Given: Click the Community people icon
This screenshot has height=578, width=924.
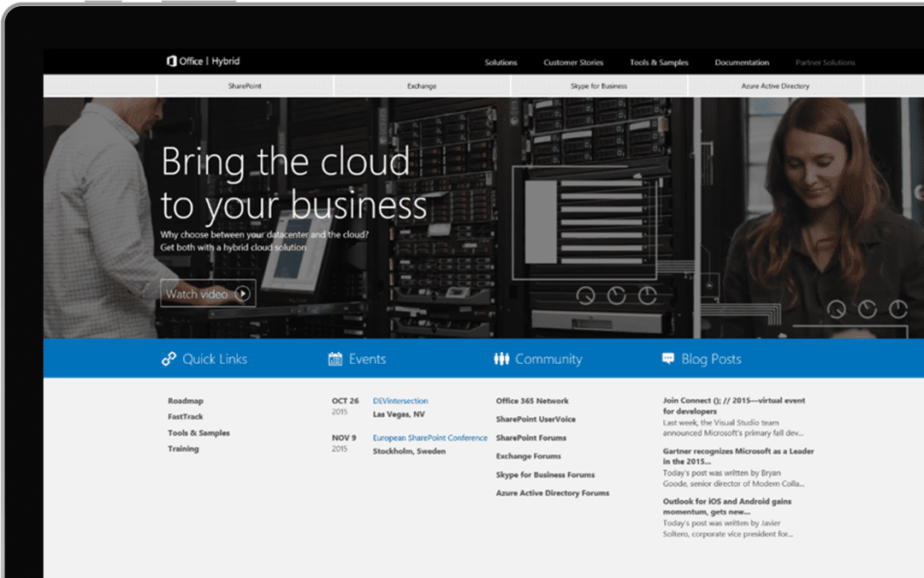Looking at the screenshot, I should coord(501,360).
